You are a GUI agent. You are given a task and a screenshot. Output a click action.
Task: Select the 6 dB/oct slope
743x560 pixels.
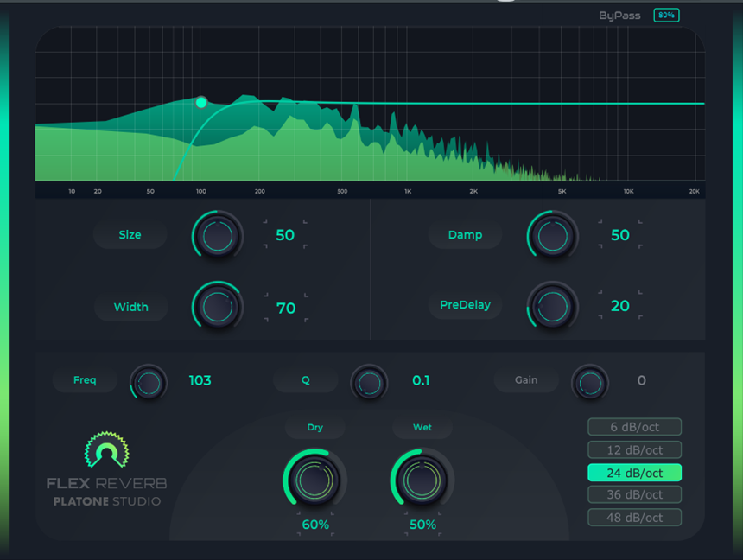(x=634, y=427)
